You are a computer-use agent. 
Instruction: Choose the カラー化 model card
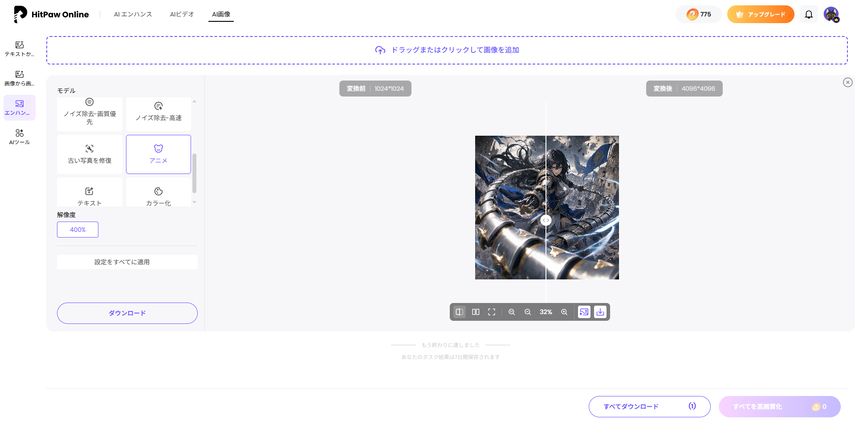(x=158, y=192)
